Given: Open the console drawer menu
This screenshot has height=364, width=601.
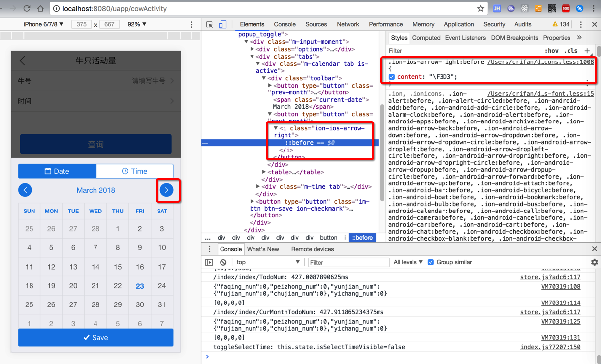Looking at the screenshot, I should pos(209,249).
